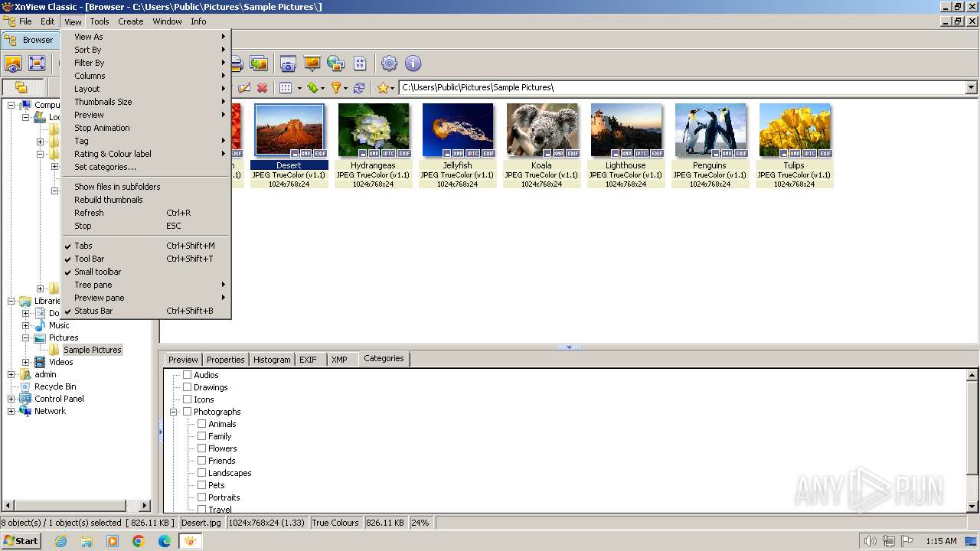The image size is (980, 551).
Task: Open the Thumbnails Size submenu
Action: point(145,102)
